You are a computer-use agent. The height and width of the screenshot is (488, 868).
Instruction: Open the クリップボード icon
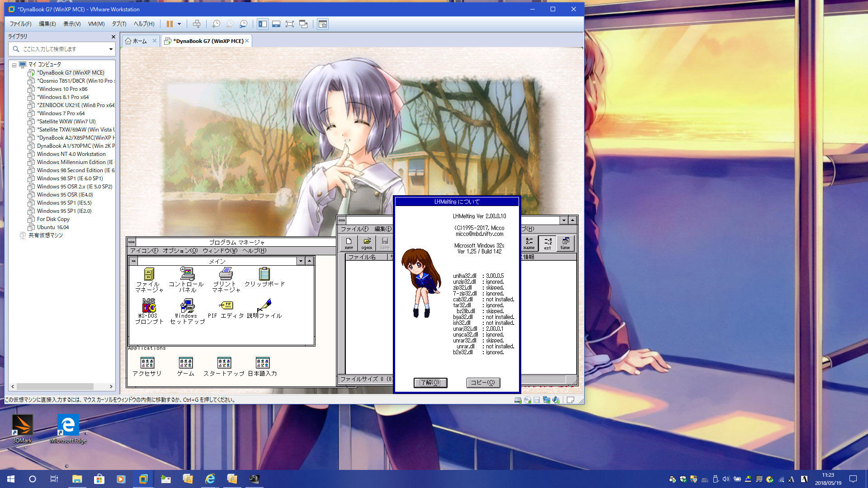264,277
